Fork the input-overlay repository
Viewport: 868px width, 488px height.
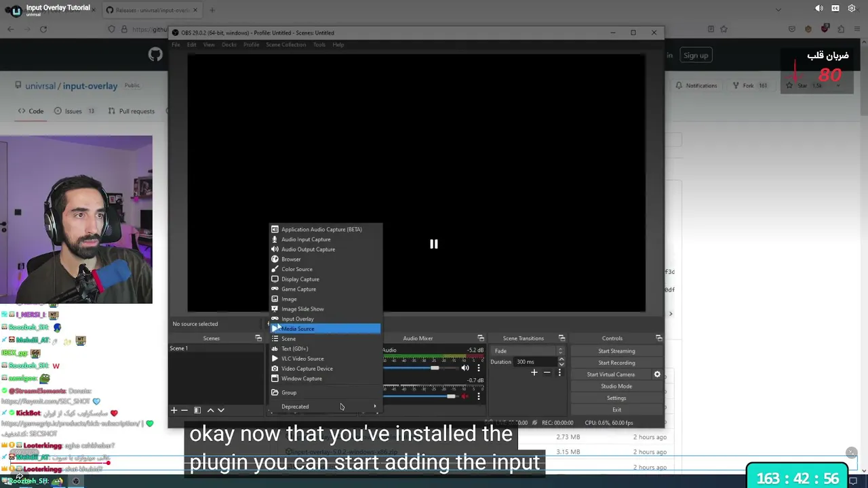tap(750, 85)
